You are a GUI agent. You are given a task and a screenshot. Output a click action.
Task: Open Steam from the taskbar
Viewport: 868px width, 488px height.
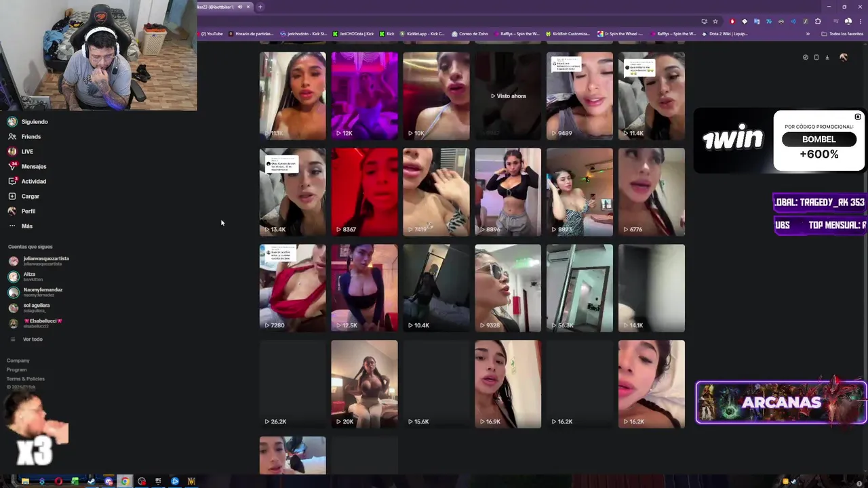[92, 481]
